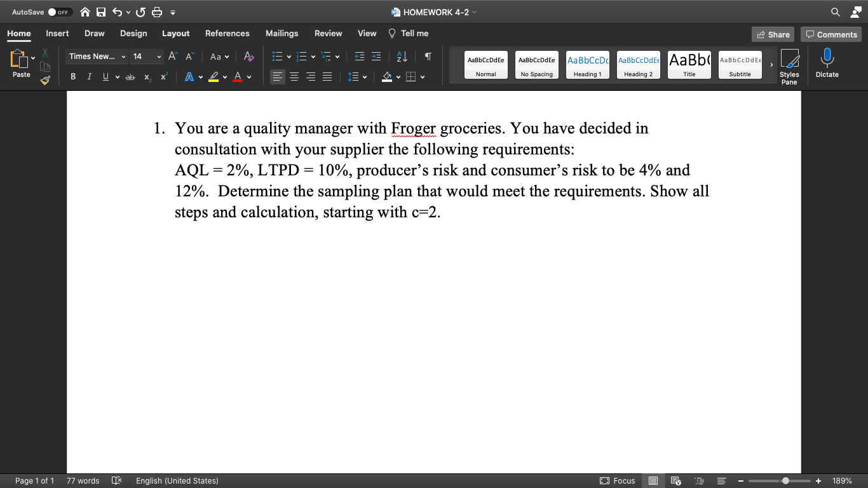Click the Save disk icon in title bar

tap(100, 12)
